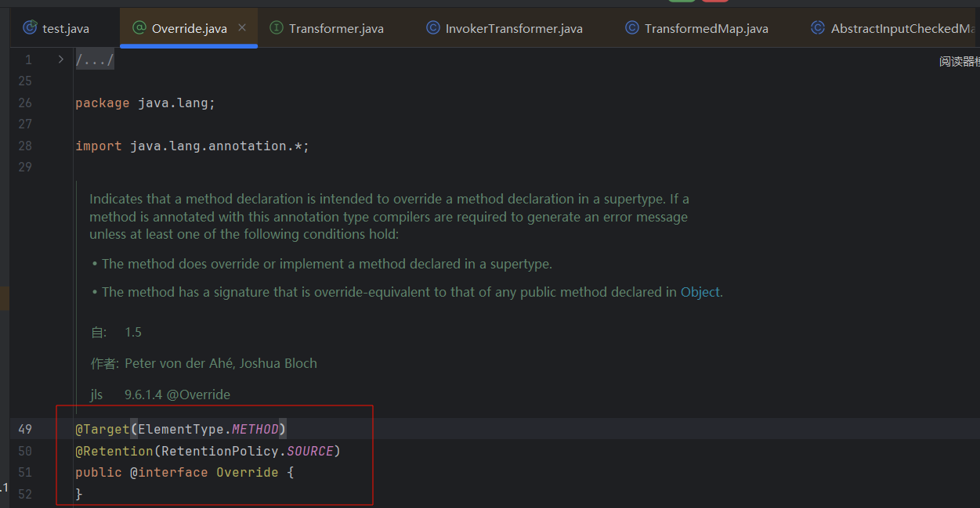Click the Transformer.java interface icon
The width and height of the screenshot is (980, 508).
(277, 28)
